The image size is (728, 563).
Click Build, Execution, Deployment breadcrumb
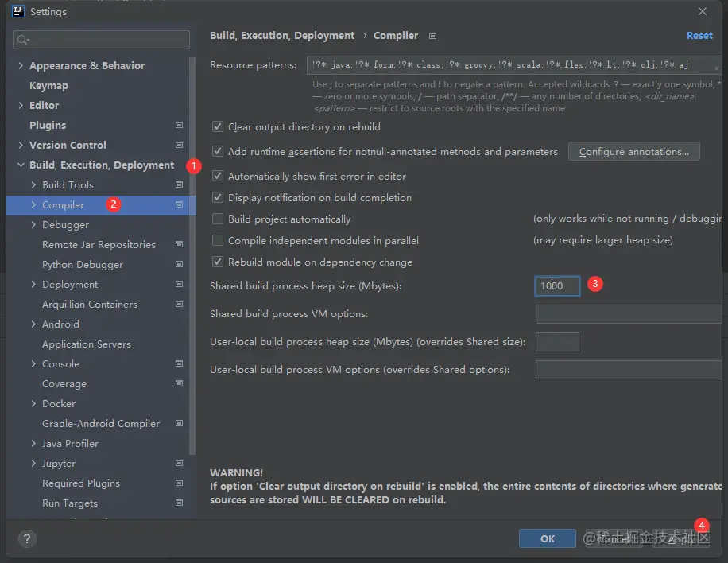pos(282,35)
